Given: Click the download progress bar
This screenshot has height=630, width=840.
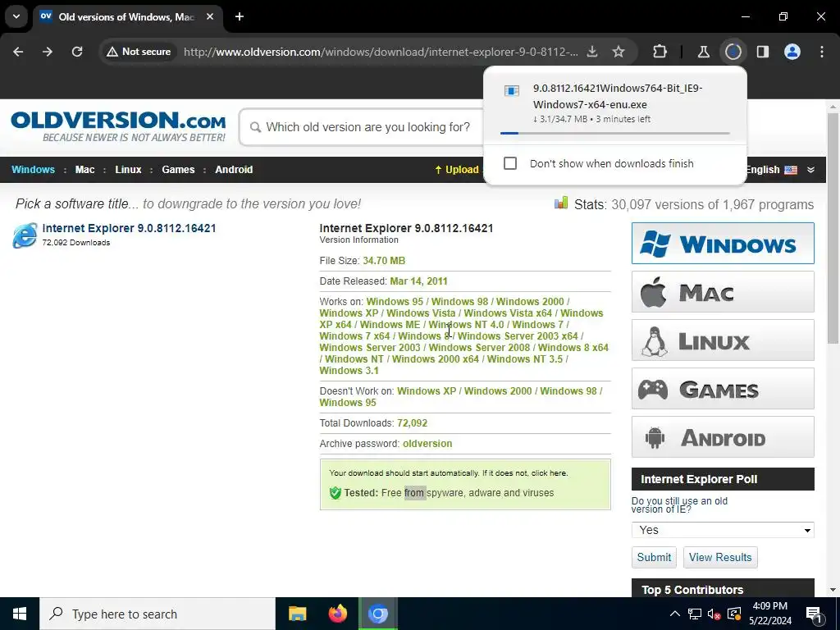Looking at the screenshot, I should [614, 133].
